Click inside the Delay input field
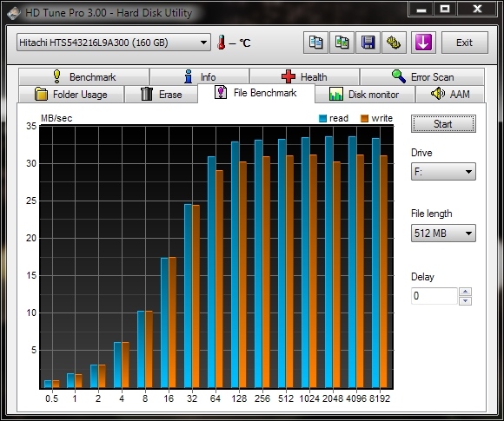This screenshot has height=421, width=504. (434, 296)
